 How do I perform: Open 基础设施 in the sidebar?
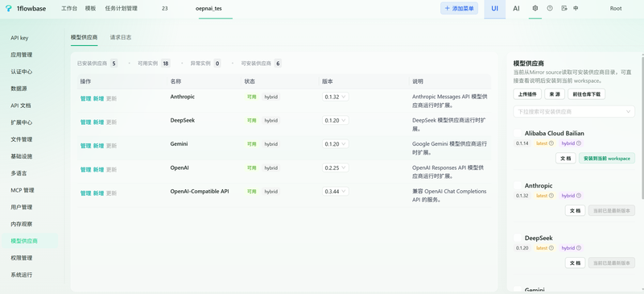(22, 156)
